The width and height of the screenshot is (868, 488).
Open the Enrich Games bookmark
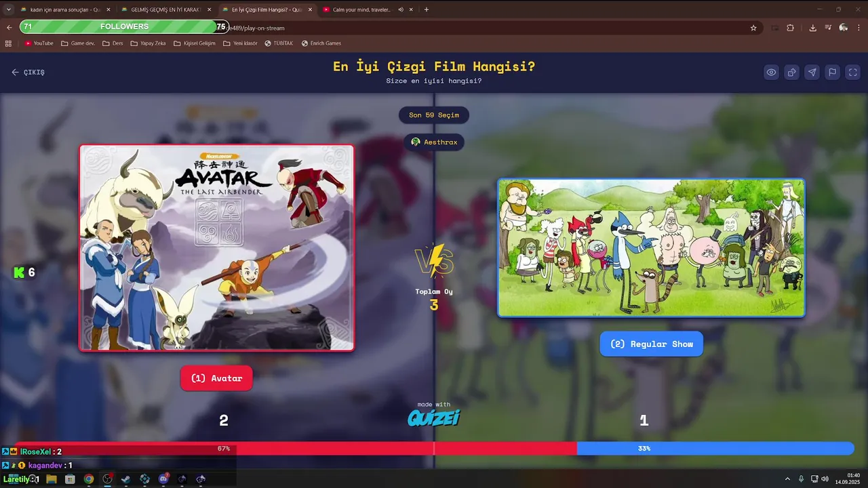pos(321,43)
